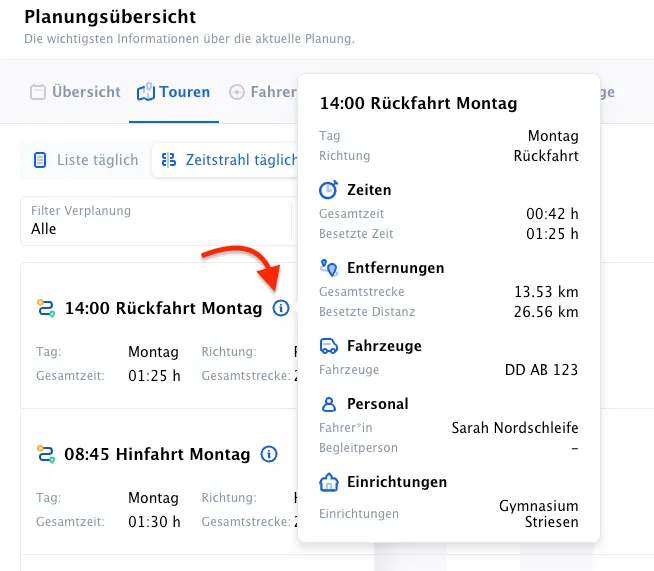Click the Einrichtungen building icon in popup
This screenshot has width=654, height=571.
[x=329, y=482]
